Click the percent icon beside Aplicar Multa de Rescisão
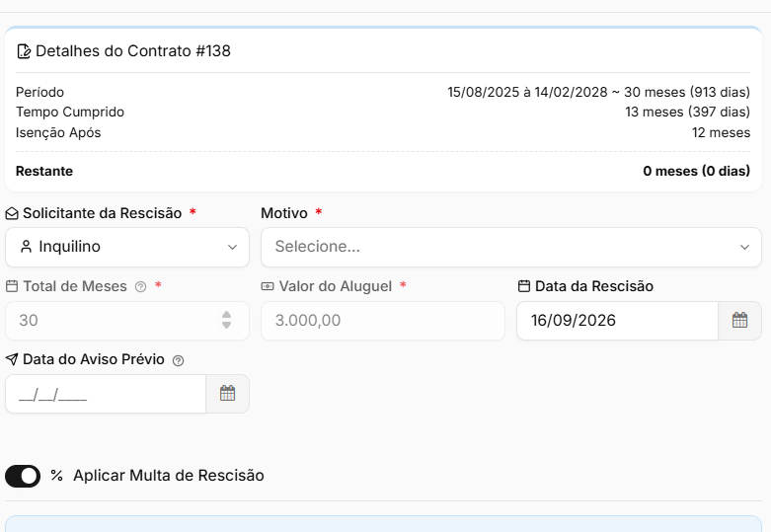771x532 pixels. [56, 476]
